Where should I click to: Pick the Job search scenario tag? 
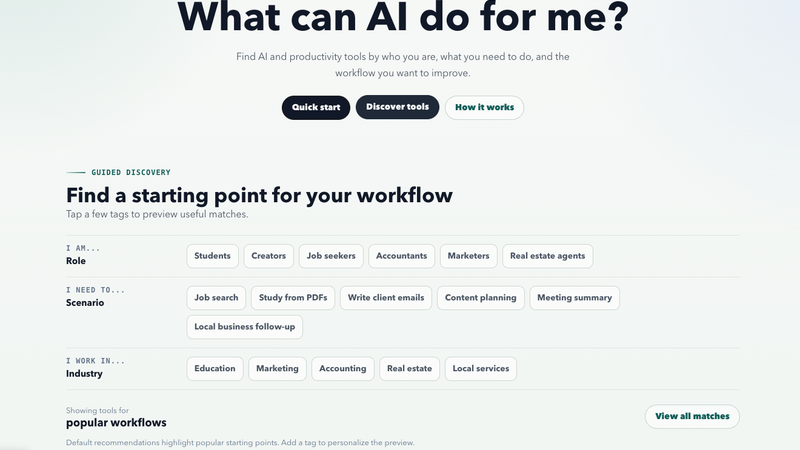pos(216,298)
